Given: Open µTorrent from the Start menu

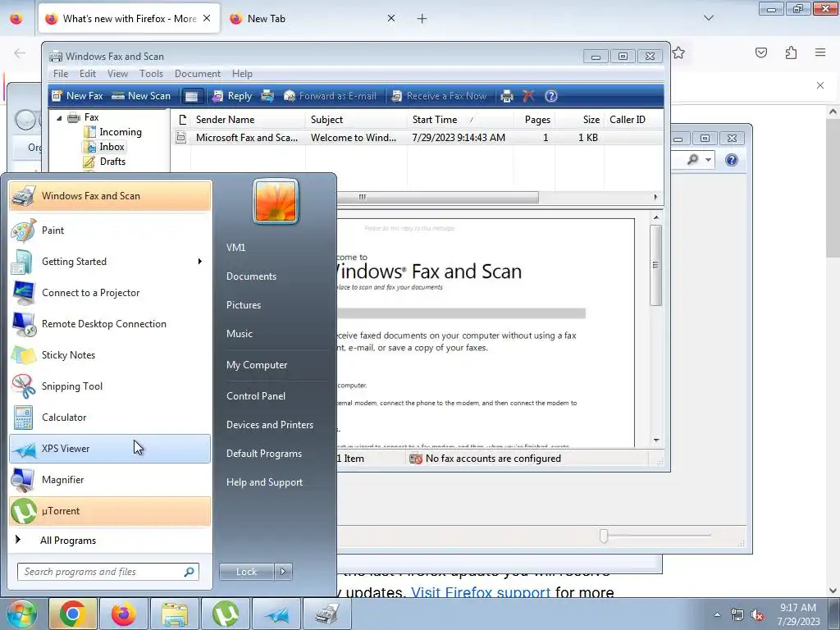Looking at the screenshot, I should 110,511.
